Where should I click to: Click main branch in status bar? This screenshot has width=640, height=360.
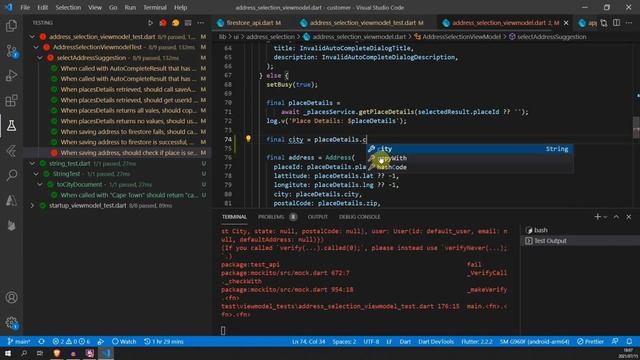click(x=19, y=342)
